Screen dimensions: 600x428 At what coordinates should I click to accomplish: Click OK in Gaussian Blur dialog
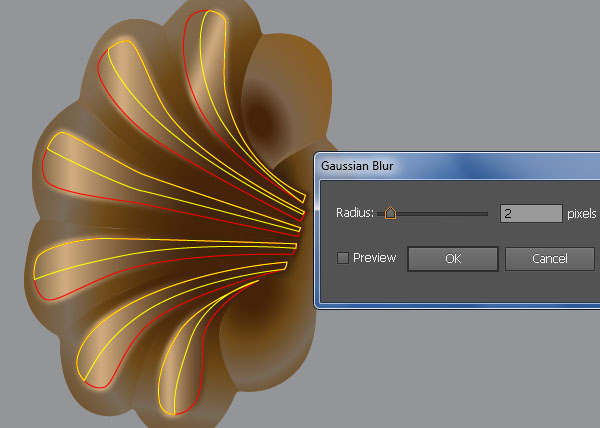tap(453, 259)
